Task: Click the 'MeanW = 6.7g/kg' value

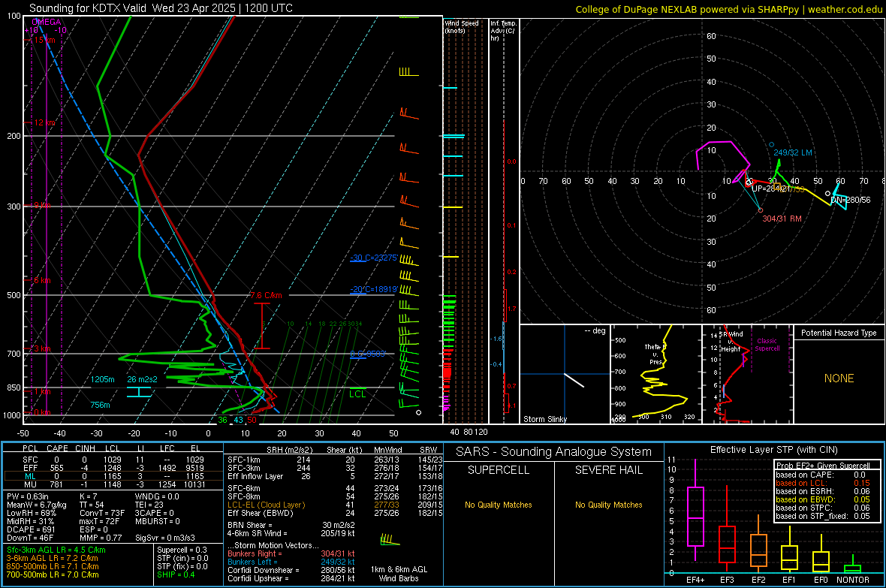Action: pyautogui.click(x=37, y=505)
